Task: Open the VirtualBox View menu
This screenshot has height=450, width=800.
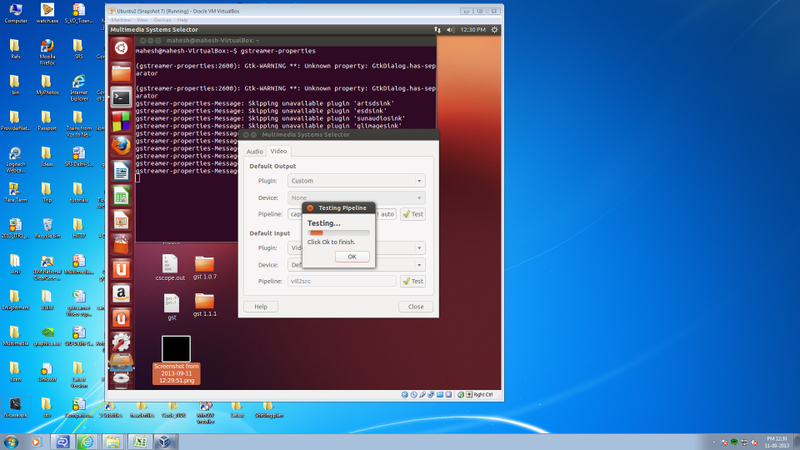Action: (x=142, y=20)
